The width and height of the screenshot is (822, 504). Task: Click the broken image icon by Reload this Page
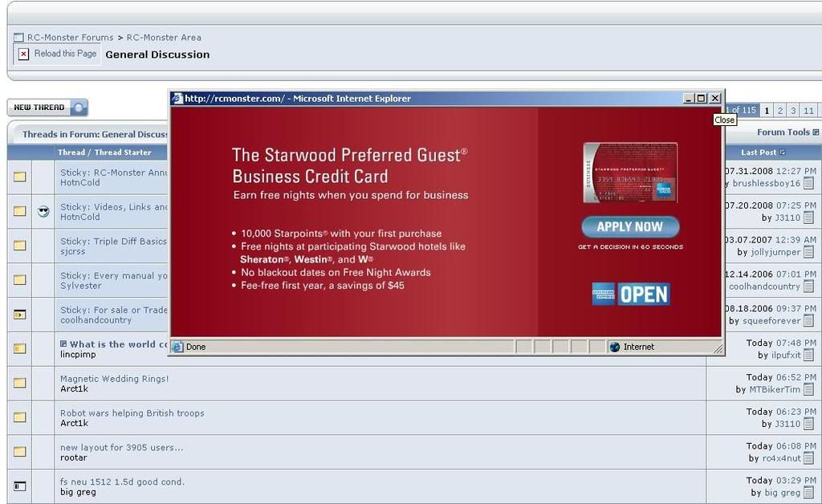click(23, 54)
